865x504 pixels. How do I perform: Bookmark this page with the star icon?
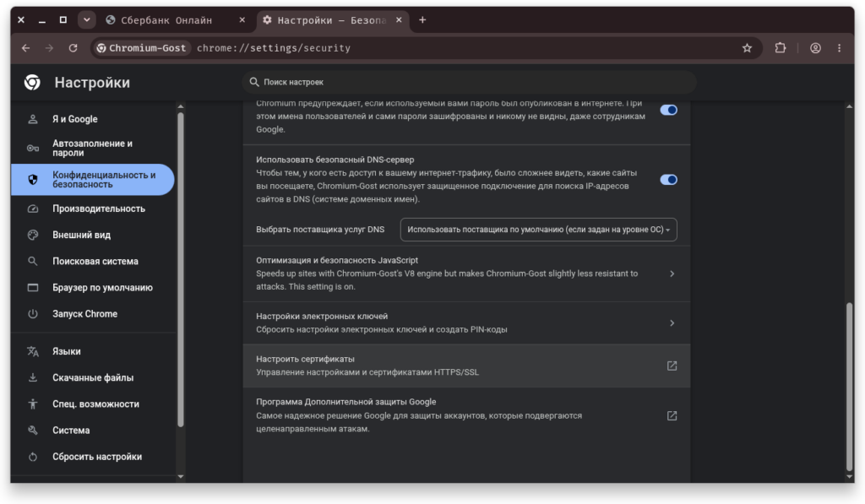(747, 48)
